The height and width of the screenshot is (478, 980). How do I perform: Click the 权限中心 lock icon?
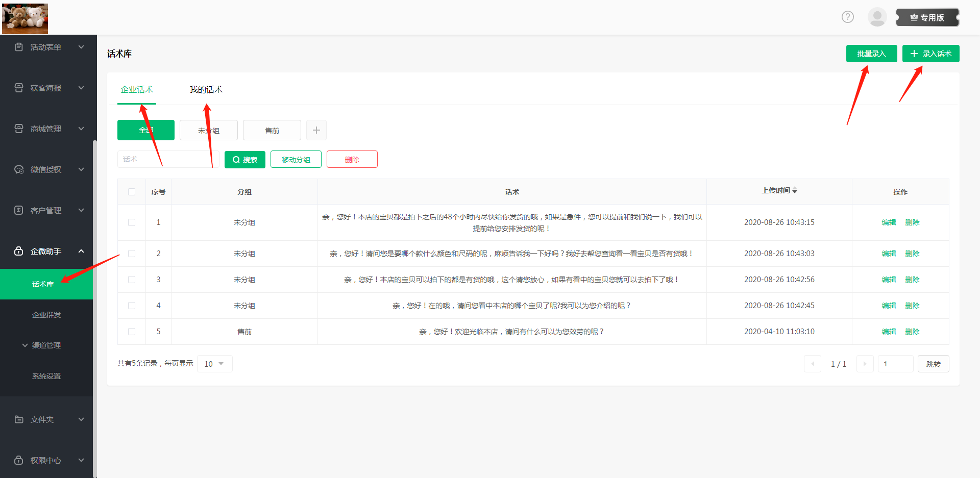tap(19, 460)
